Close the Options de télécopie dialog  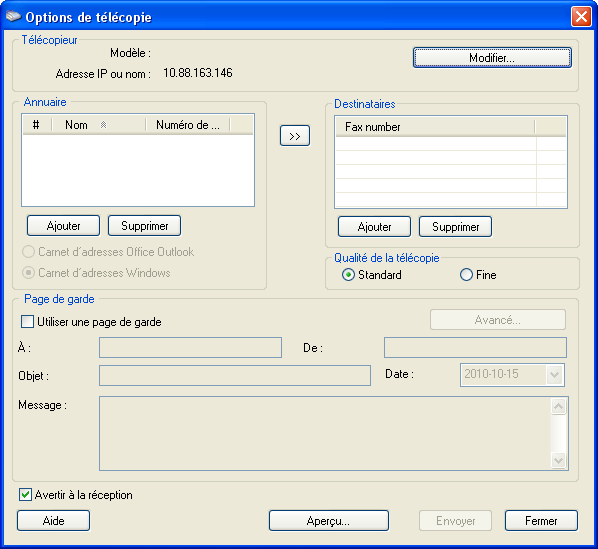(x=581, y=17)
